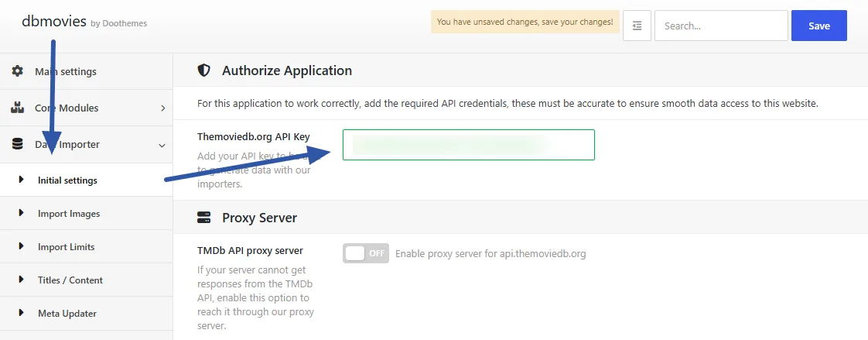This screenshot has height=340, width=868.
Task: Click the server icon beside Proxy Server
Action: [x=203, y=218]
